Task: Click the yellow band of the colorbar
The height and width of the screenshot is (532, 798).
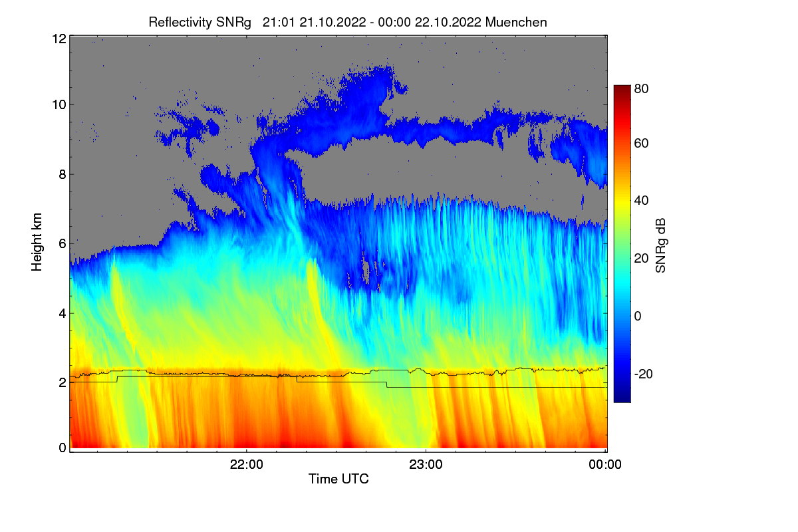Action: pyautogui.click(x=621, y=199)
